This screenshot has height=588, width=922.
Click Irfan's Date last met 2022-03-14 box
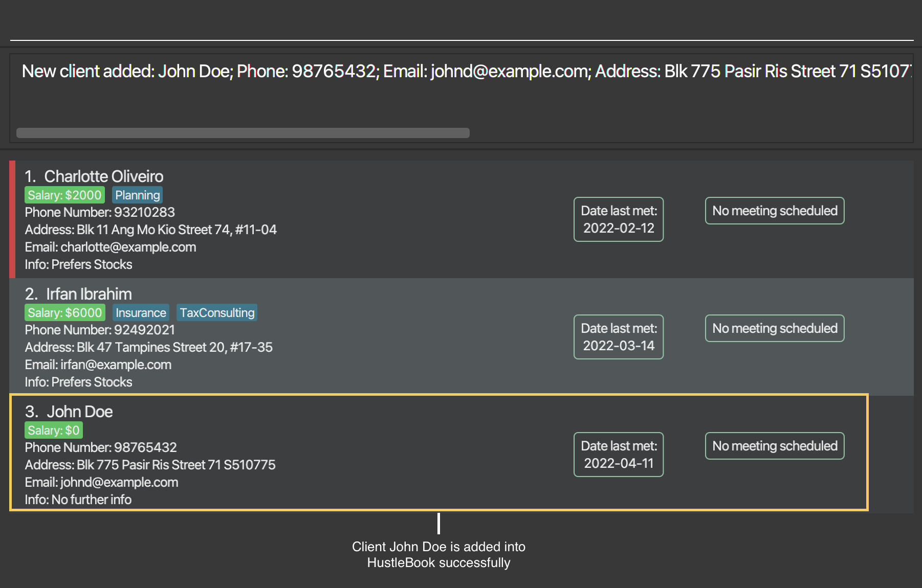click(619, 337)
